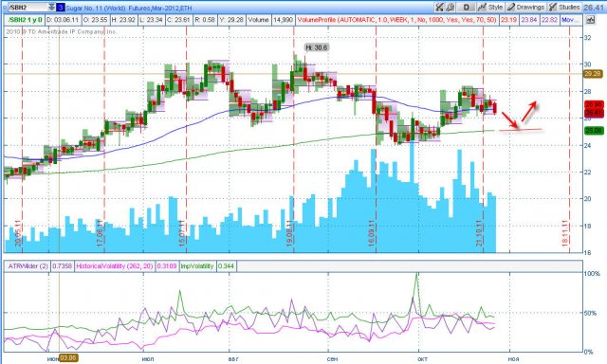The height and width of the screenshot is (364, 607).
Task: Click the 17.06.11 expiration date marker
Action: coord(100,233)
